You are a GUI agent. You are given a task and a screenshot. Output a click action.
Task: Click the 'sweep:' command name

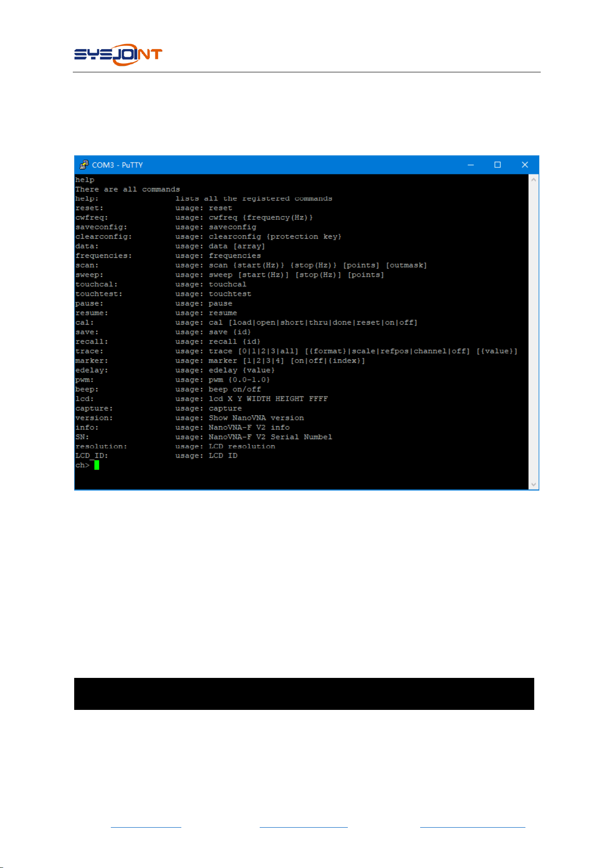click(x=90, y=275)
